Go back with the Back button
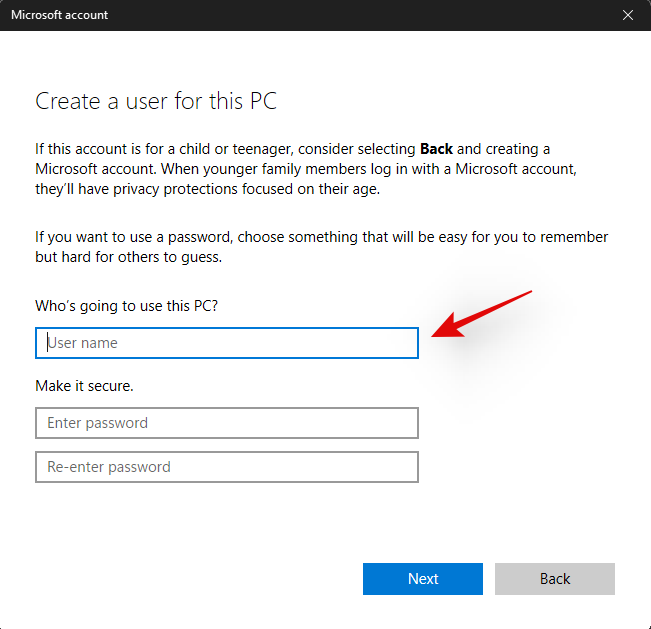 [554, 579]
